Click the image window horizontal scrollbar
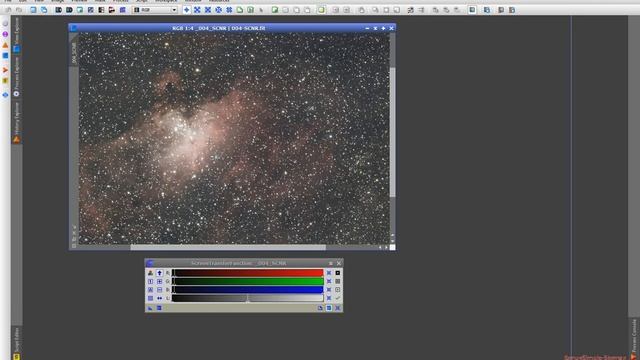 pyautogui.click(x=228, y=247)
